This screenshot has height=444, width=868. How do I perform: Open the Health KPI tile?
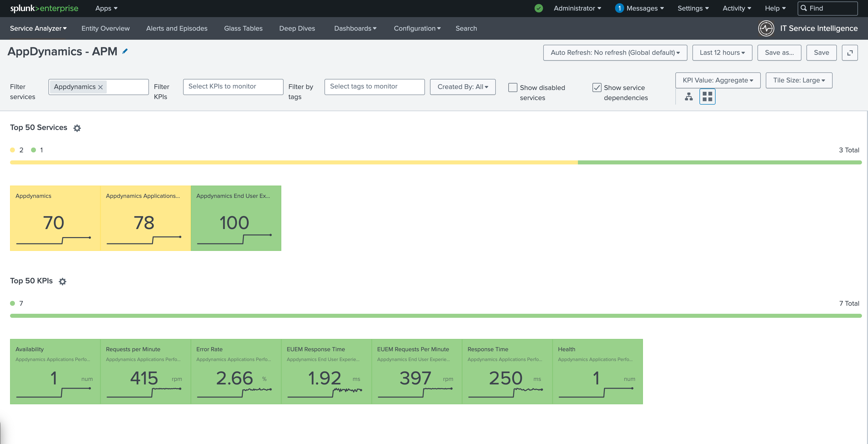coord(598,371)
